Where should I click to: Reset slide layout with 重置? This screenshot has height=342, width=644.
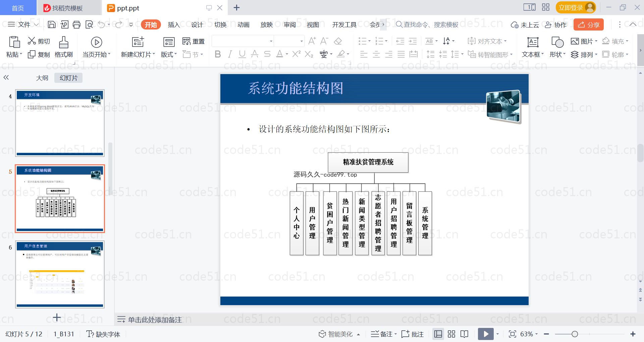click(194, 41)
